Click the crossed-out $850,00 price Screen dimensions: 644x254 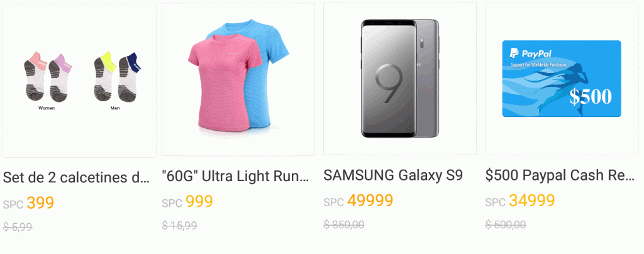344,224
